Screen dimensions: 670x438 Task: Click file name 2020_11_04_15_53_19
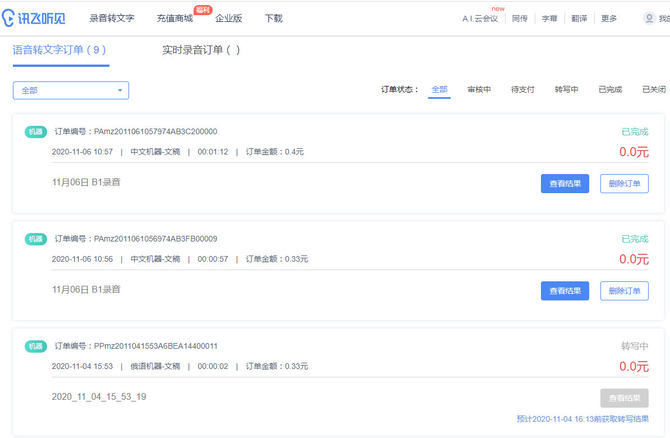click(99, 397)
